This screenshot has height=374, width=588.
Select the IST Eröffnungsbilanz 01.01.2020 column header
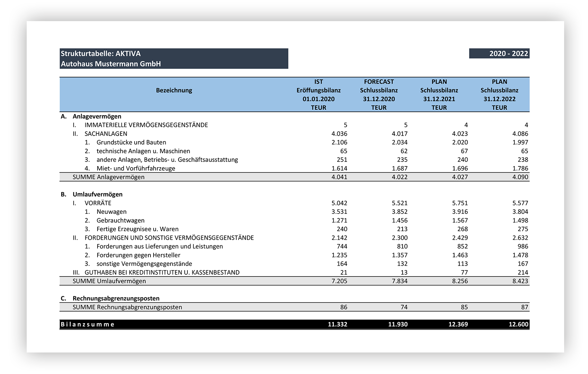coord(318,94)
